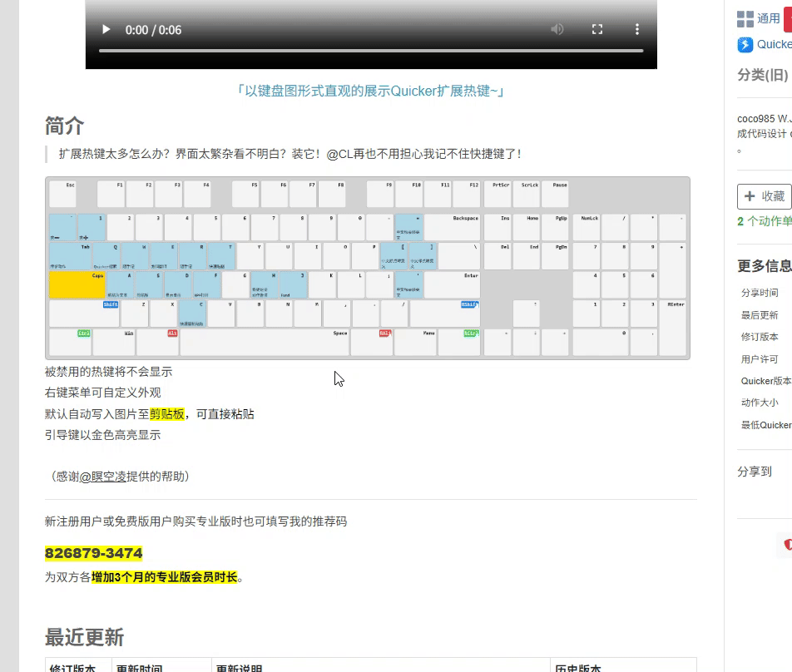The height and width of the screenshot is (672, 792).
Task: Click the highlighted text 增加3个月的专业版会员时长
Action: pyautogui.click(x=164, y=577)
